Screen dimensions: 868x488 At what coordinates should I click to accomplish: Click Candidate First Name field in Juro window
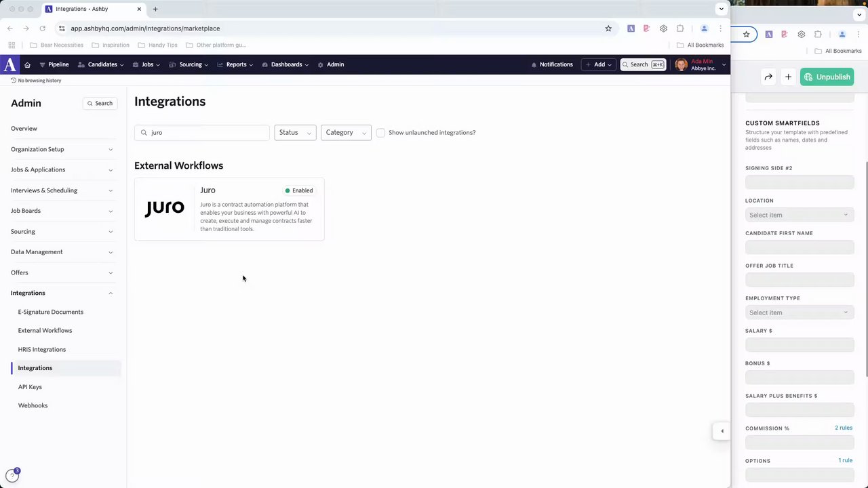(x=800, y=247)
